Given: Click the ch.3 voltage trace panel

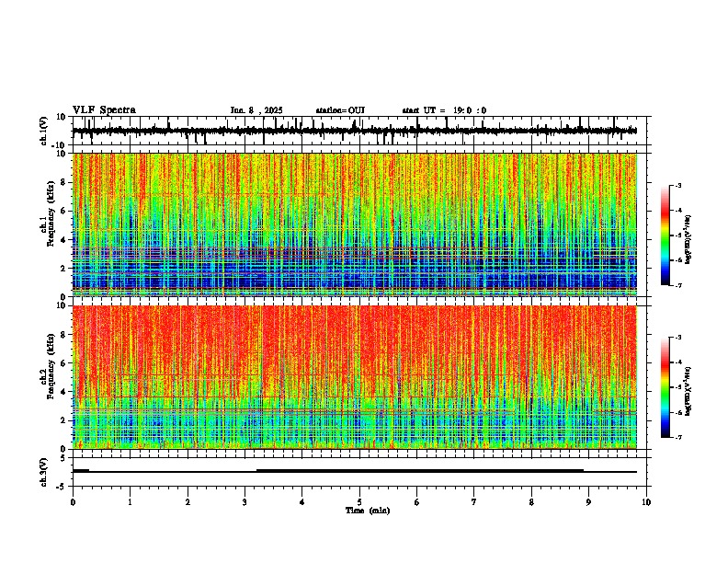Looking at the screenshot, I should tap(361, 472).
